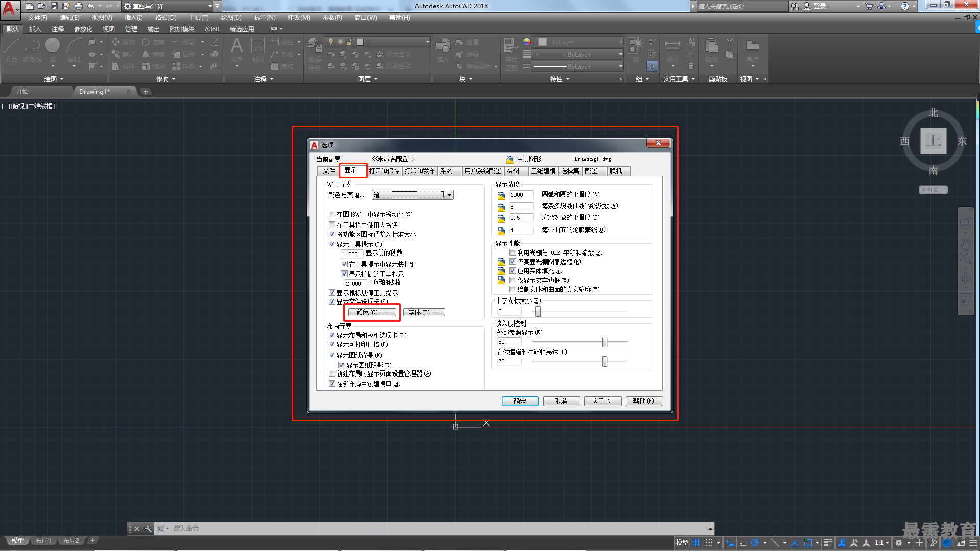Click the Help (帮助) button in dialog

click(x=644, y=401)
